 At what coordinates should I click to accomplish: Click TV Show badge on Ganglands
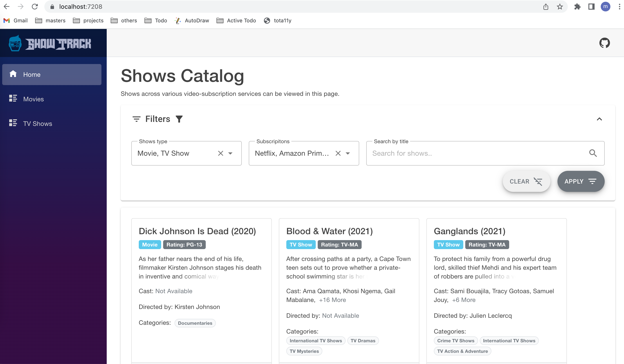tap(448, 244)
